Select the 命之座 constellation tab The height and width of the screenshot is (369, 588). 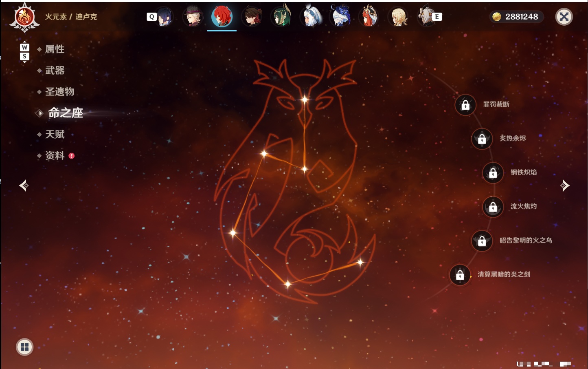[x=65, y=113]
